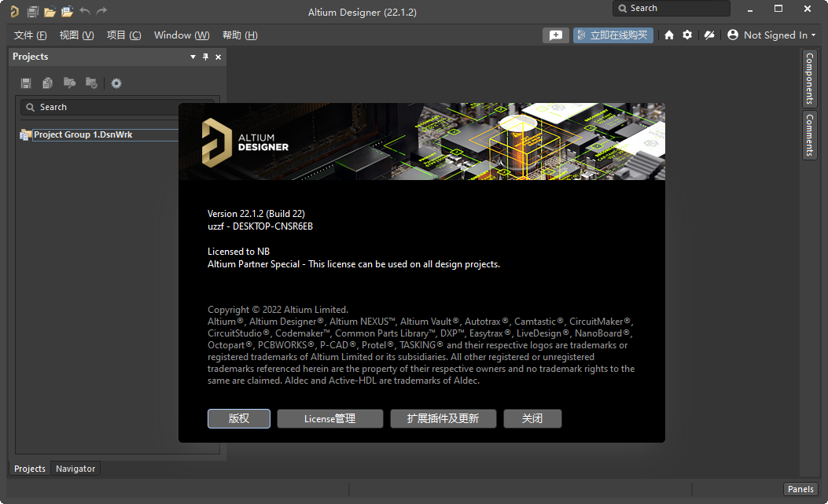The height and width of the screenshot is (504, 828).
Task: Click the comment/feedback icon near top right
Action: 556,35
